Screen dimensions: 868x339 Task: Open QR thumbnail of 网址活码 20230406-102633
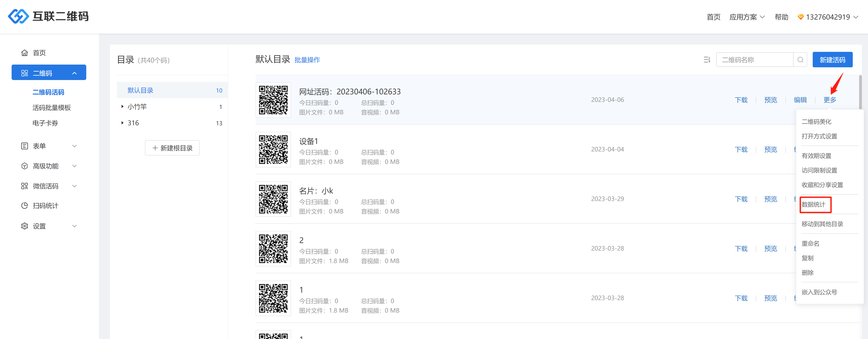(273, 100)
